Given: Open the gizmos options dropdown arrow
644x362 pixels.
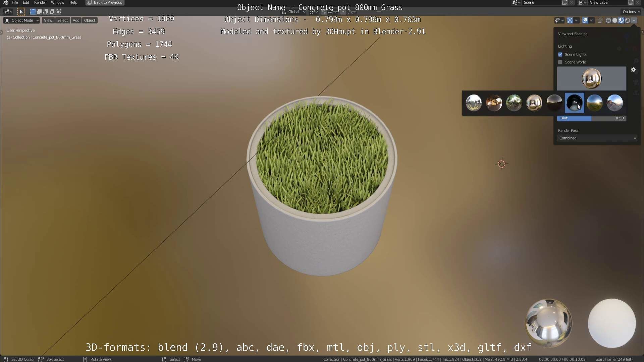Looking at the screenshot, I should pyautogui.click(x=576, y=20).
